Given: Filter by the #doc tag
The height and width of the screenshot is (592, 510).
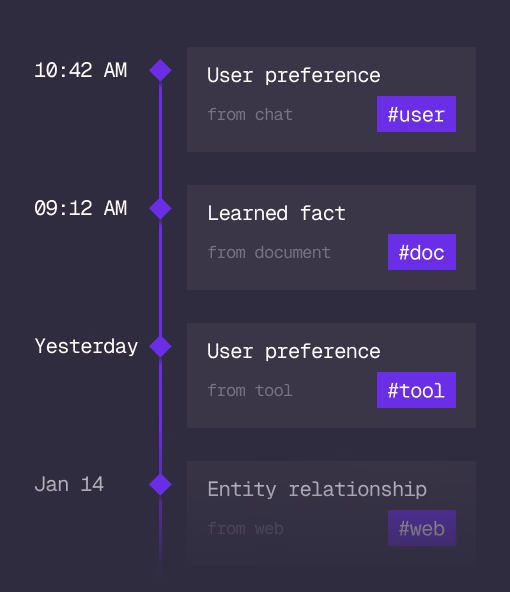Looking at the screenshot, I should coord(422,252).
